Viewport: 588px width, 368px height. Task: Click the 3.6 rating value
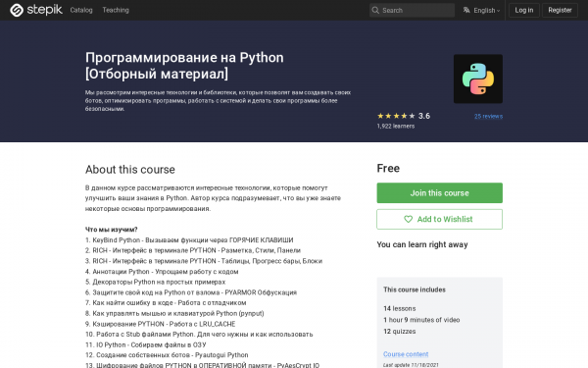[x=424, y=116]
